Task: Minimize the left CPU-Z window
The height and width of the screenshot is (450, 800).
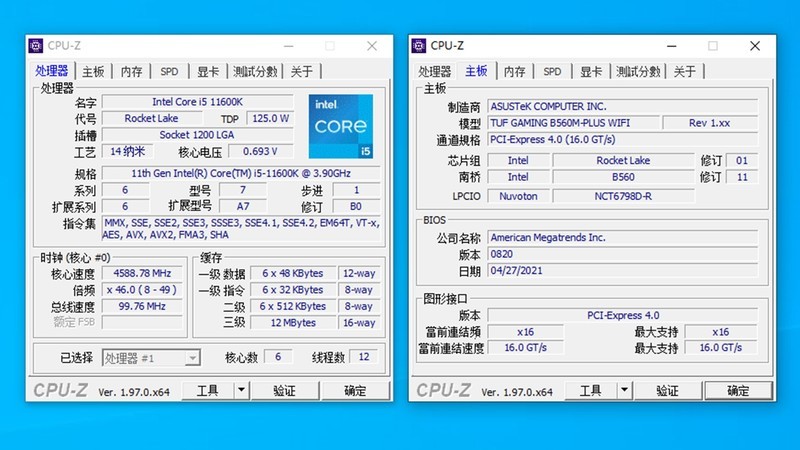Action: (289, 46)
